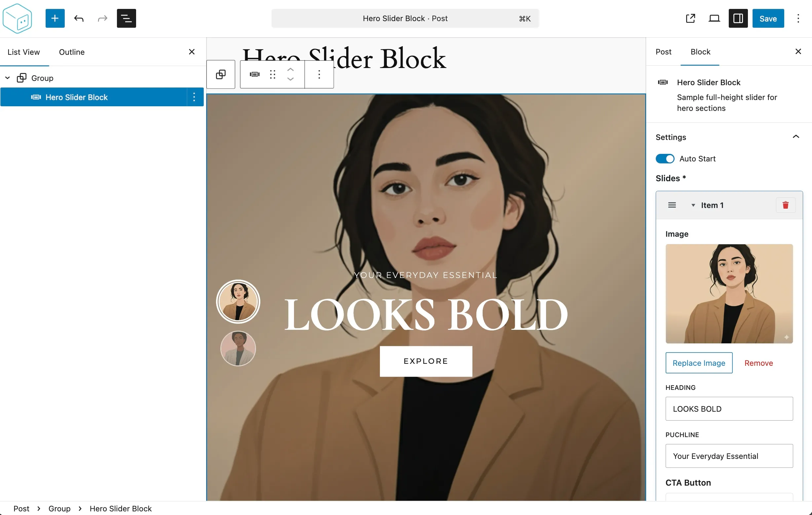View post in new tab
The width and height of the screenshot is (812, 515).
[x=691, y=18]
